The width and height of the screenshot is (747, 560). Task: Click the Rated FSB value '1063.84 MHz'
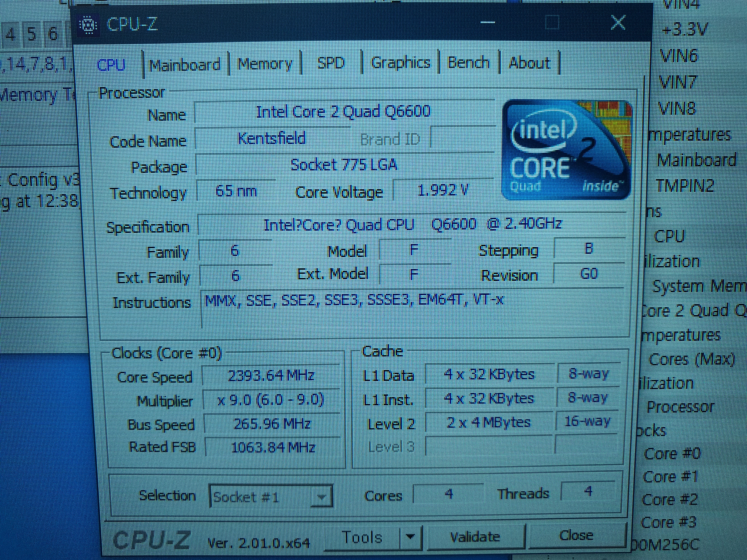(273, 447)
